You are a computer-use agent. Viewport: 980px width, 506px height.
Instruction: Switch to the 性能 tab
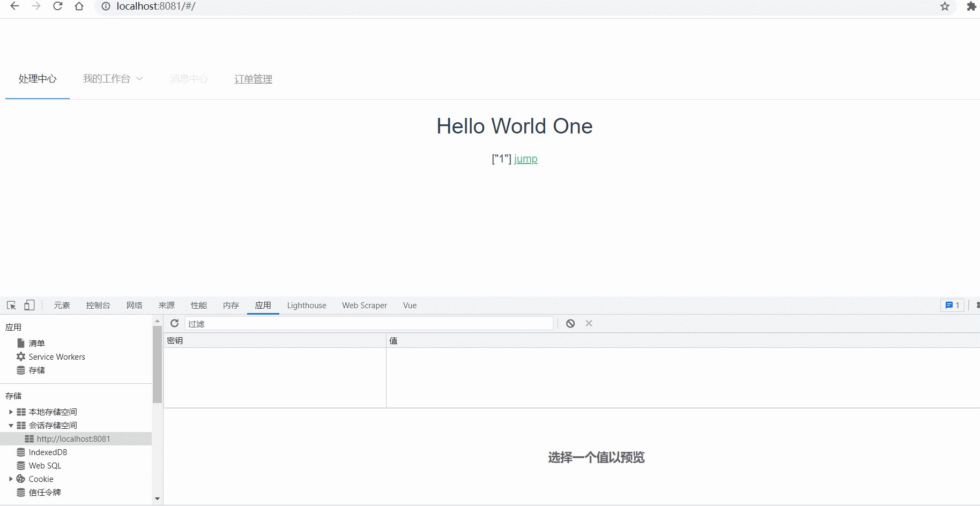click(199, 305)
